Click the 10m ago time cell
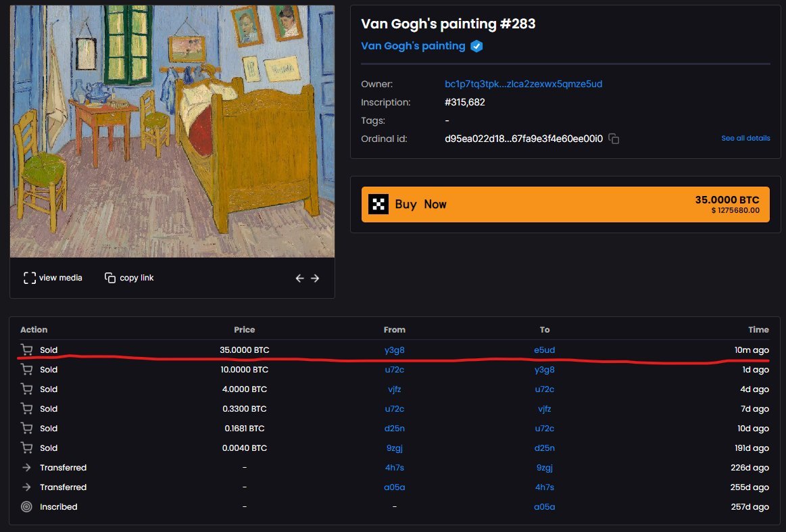 (752, 350)
